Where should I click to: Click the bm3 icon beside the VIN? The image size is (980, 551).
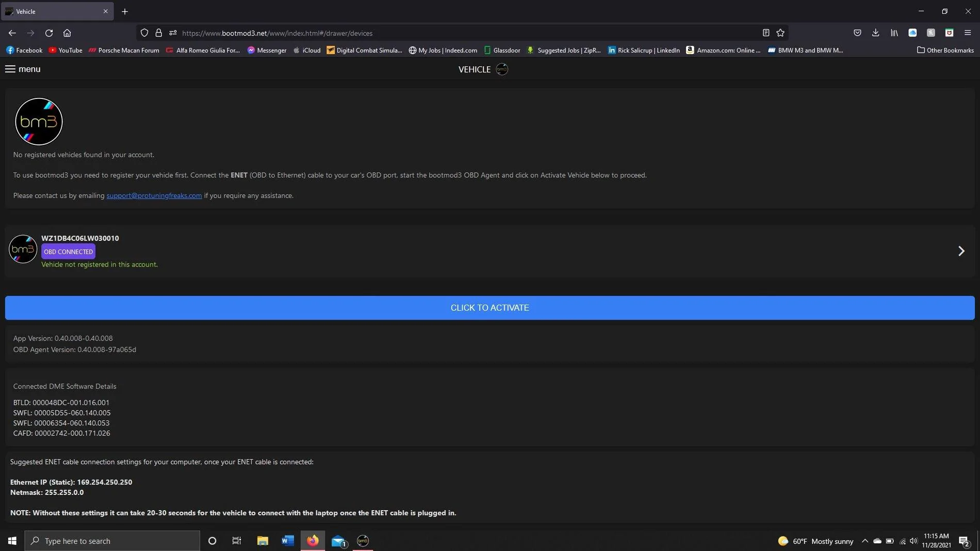(23, 249)
